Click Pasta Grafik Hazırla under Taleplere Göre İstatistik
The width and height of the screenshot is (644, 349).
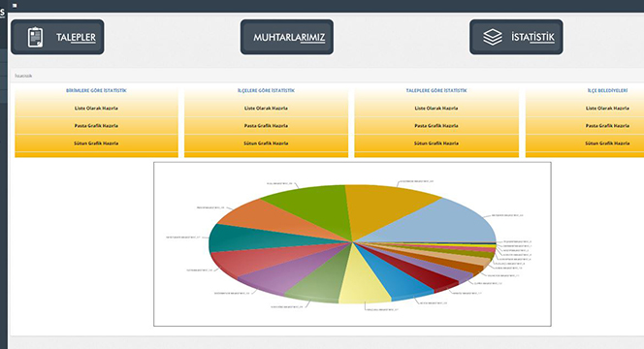[x=436, y=126]
